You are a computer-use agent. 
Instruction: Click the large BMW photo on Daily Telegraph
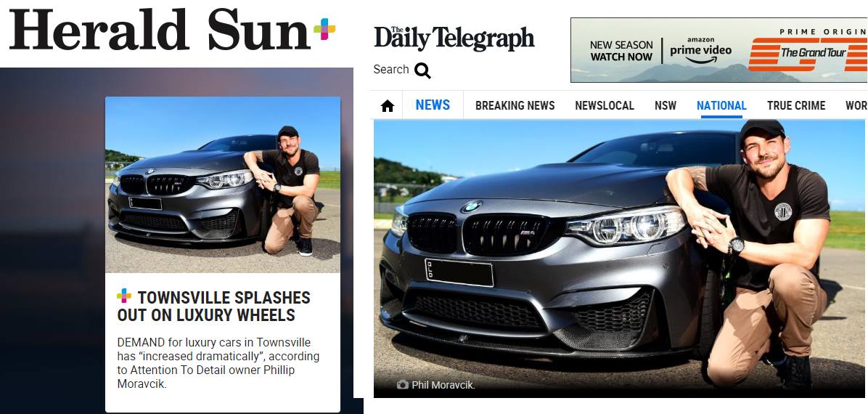coord(619,259)
